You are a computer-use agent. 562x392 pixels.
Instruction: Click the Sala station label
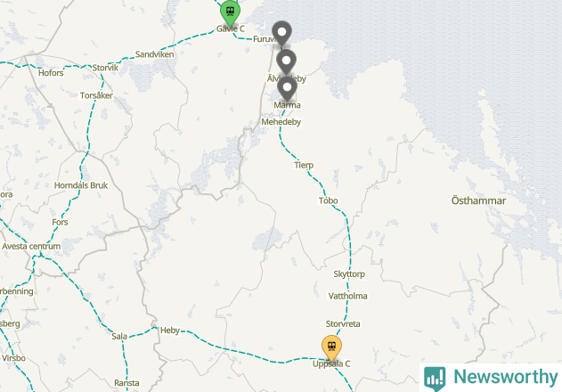pyautogui.click(x=119, y=337)
